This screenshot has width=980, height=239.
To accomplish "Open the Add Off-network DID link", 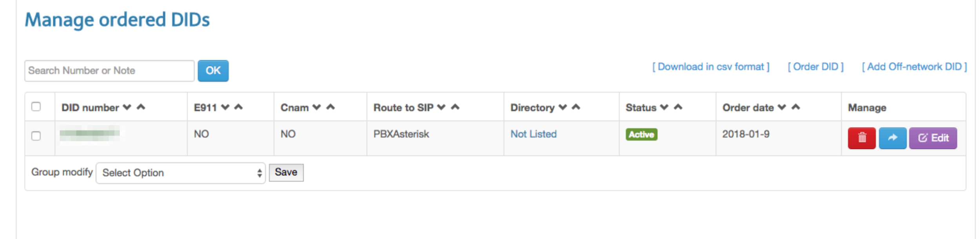I will [914, 67].
